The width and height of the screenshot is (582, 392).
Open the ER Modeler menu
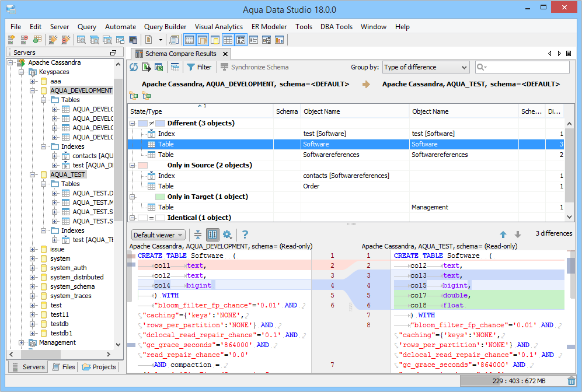269,27
